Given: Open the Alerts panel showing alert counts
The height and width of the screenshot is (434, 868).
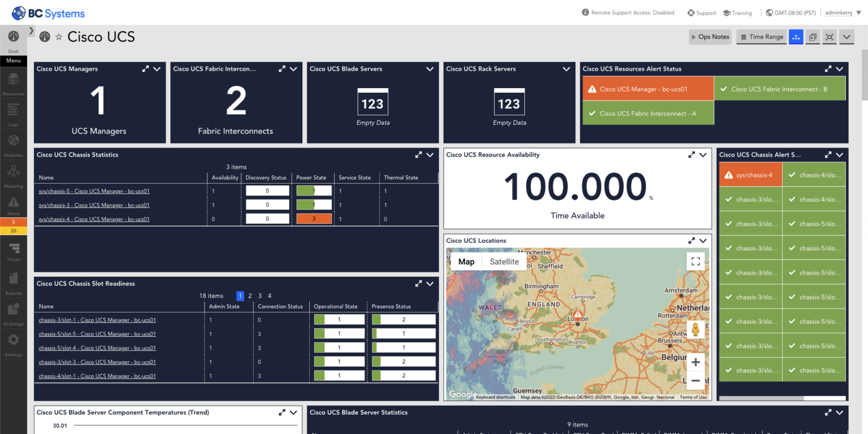Looking at the screenshot, I should pos(13,203).
